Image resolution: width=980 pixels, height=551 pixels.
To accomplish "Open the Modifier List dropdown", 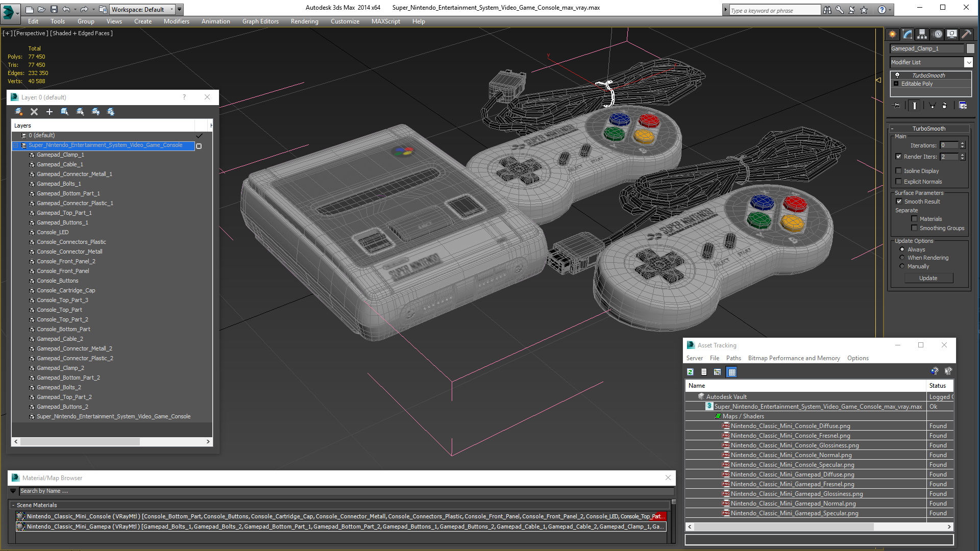I will click(968, 62).
